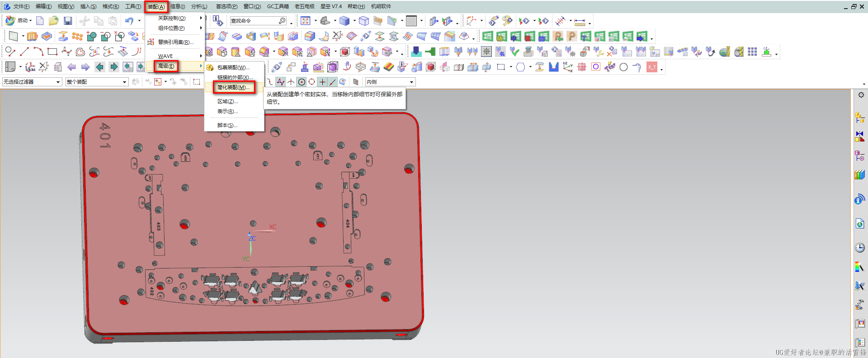Open Edit Object Display palette icon
868x358 pixels.
click(x=508, y=21)
